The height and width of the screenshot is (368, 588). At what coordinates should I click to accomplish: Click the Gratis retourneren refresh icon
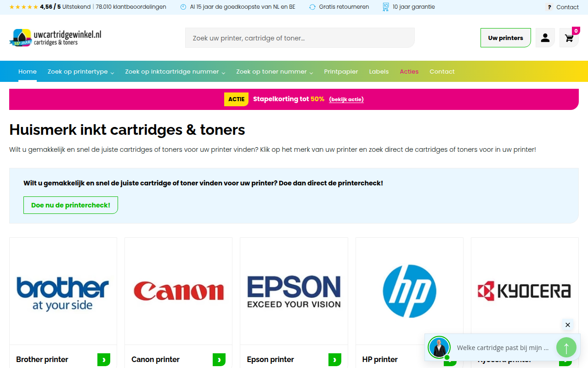[x=312, y=7]
